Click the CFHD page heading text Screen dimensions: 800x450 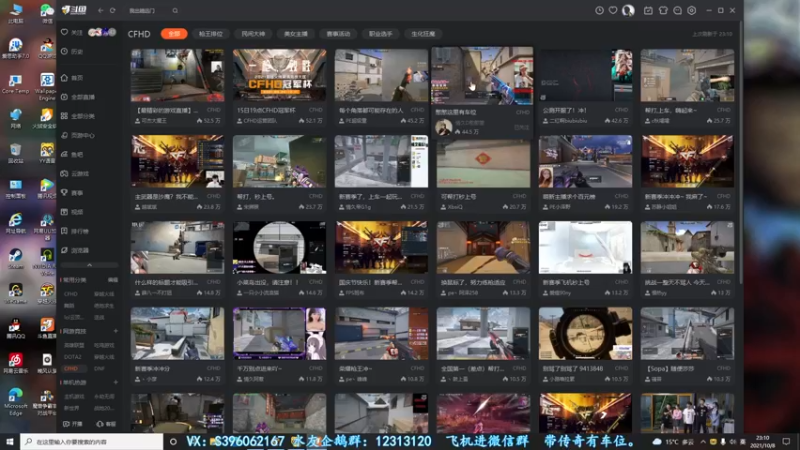[139, 34]
